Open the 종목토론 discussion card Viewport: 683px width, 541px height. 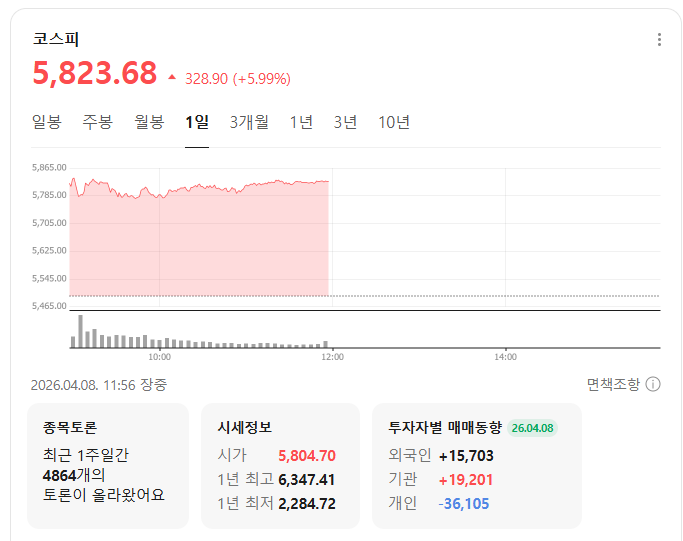(x=107, y=465)
